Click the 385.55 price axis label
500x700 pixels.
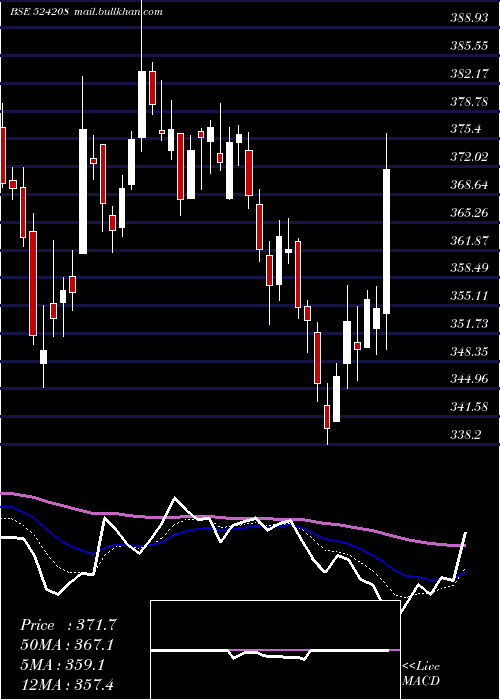470,46
